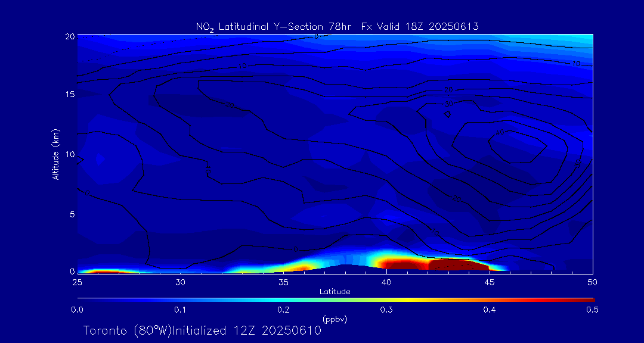This screenshot has width=644, height=343.
Task: Click the y-axis tick label '0'
Action: pos(72,271)
